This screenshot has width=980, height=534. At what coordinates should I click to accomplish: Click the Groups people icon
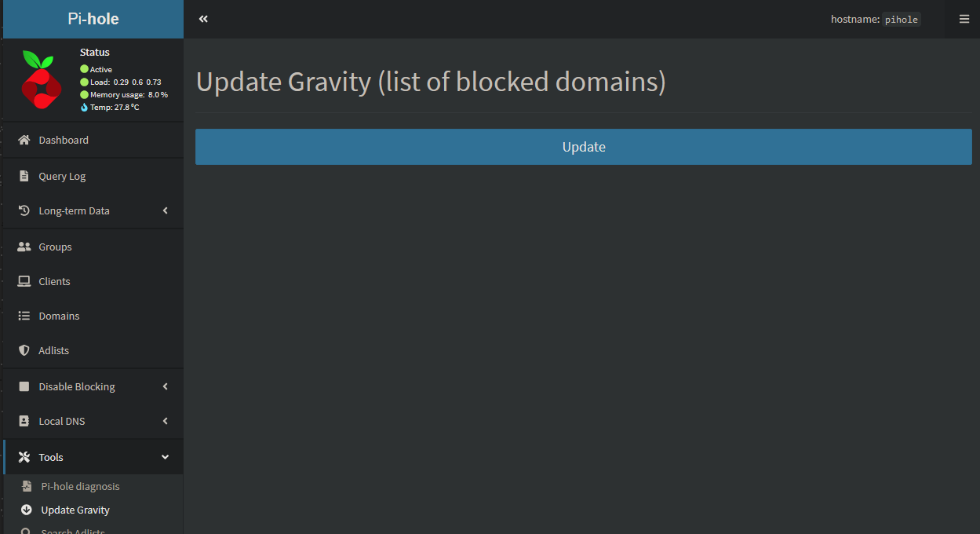click(x=24, y=247)
